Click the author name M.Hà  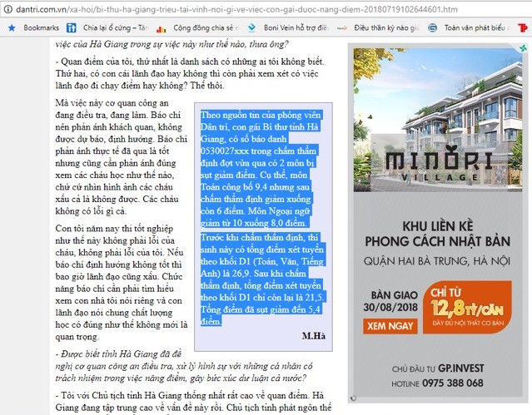coord(314,336)
